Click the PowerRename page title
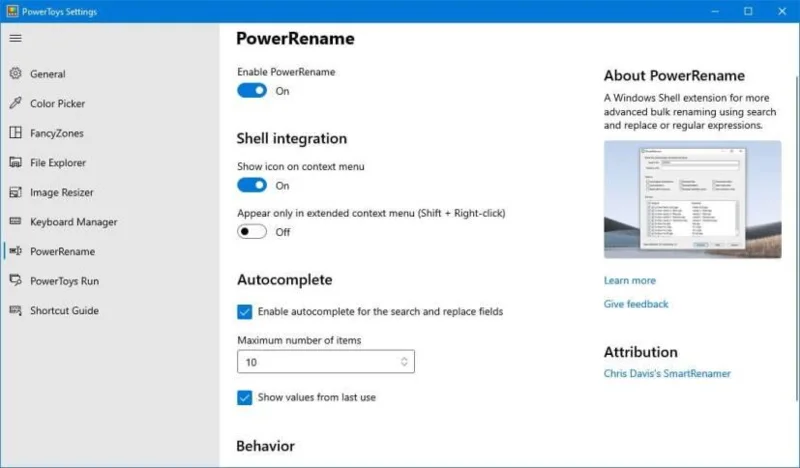 [x=295, y=38]
